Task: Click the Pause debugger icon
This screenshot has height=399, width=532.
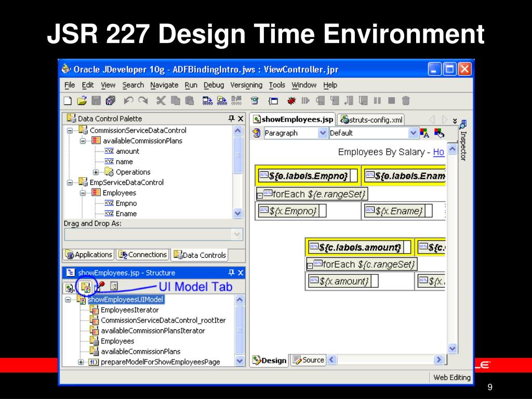Action: [377, 101]
